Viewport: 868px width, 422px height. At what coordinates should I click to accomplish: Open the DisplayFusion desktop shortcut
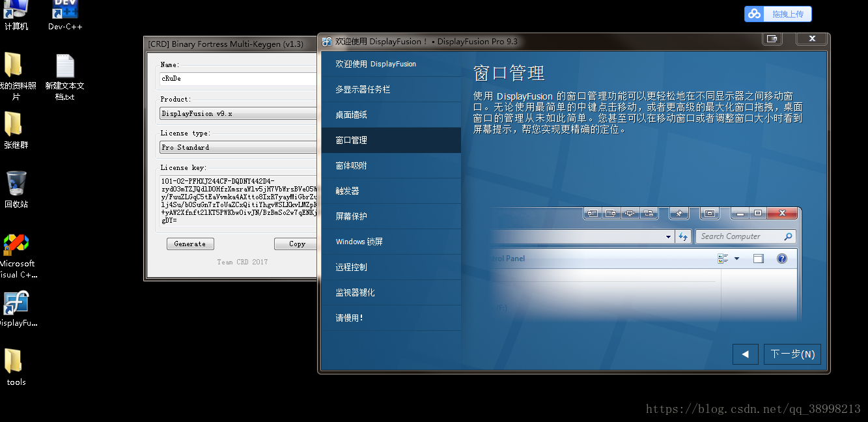(x=16, y=309)
